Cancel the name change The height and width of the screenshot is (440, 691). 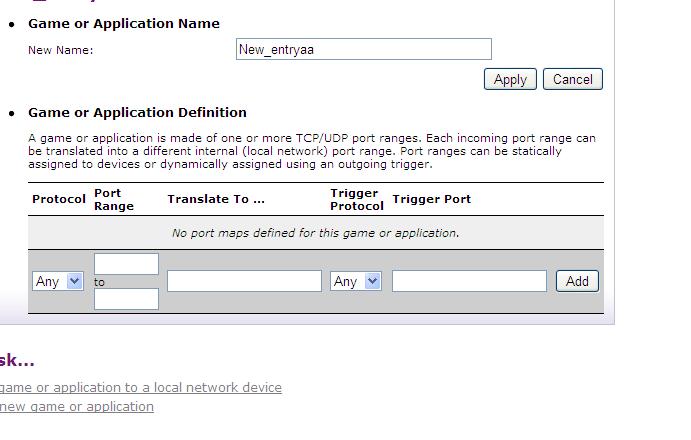(572, 79)
